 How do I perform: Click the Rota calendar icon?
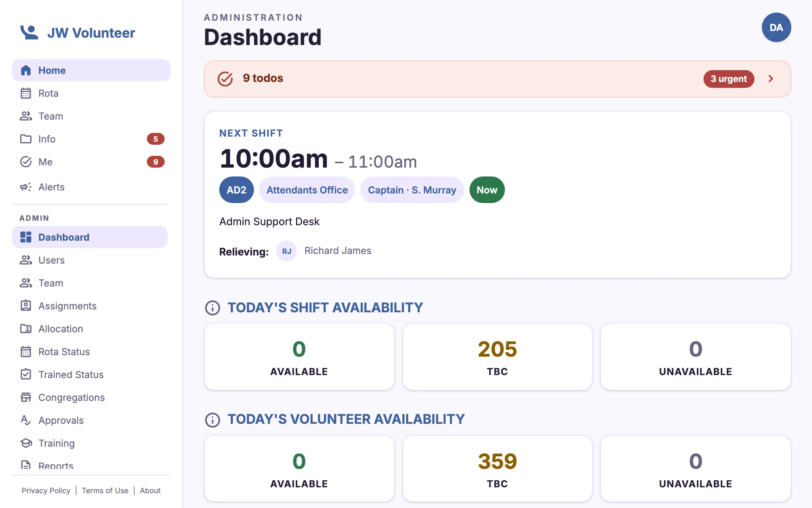pos(26,93)
